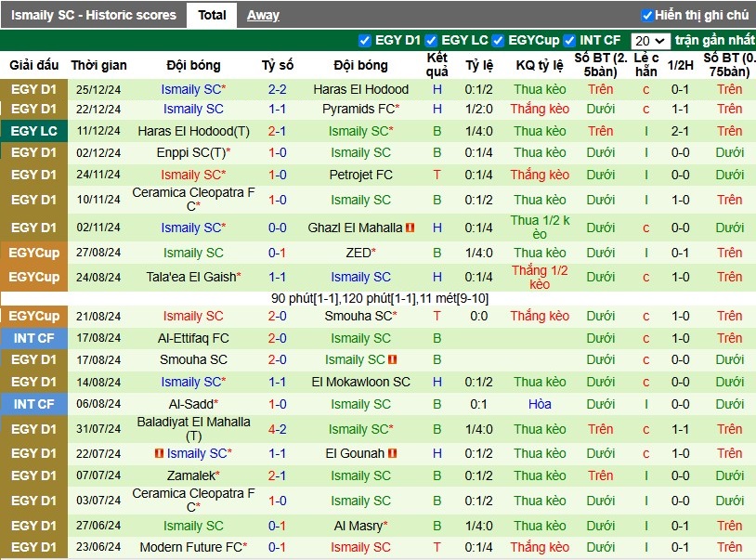Click Ceramica Cleopatra FC on 10/11/24
Viewport: 756px width, 560px height.
(x=193, y=200)
